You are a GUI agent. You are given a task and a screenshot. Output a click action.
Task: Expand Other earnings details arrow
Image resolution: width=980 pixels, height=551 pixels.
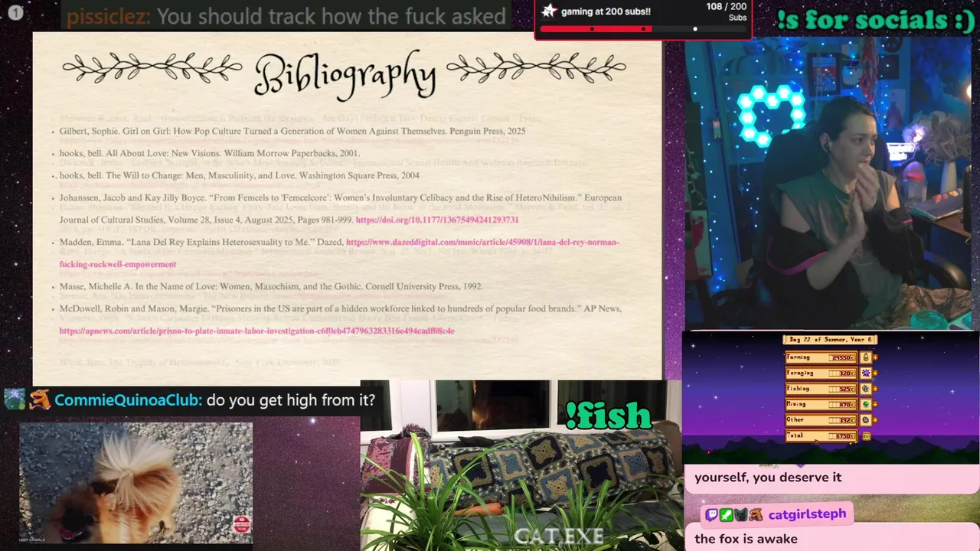[x=875, y=420]
